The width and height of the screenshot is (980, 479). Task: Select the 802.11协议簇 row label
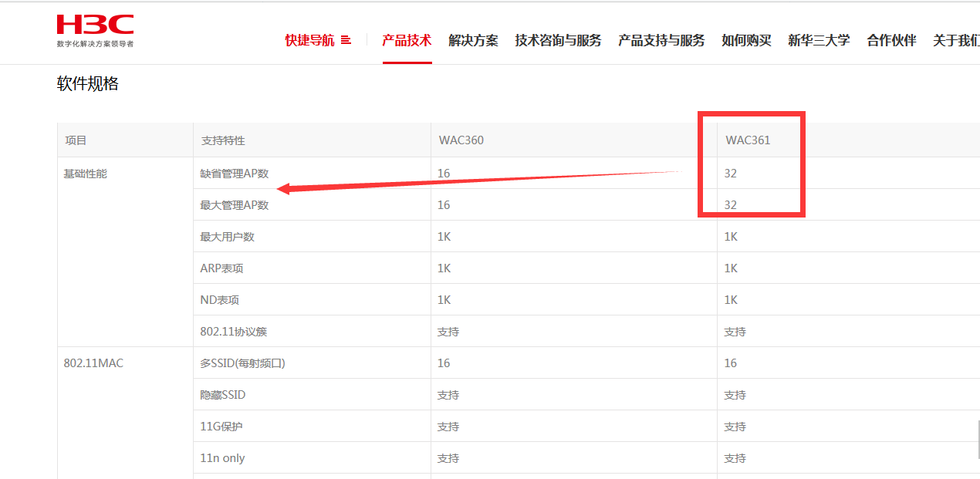(x=234, y=332)
